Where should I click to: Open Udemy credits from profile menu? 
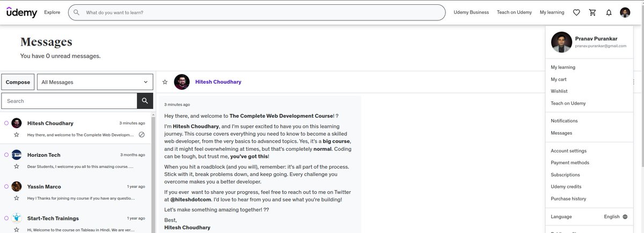tap(566, 186)
